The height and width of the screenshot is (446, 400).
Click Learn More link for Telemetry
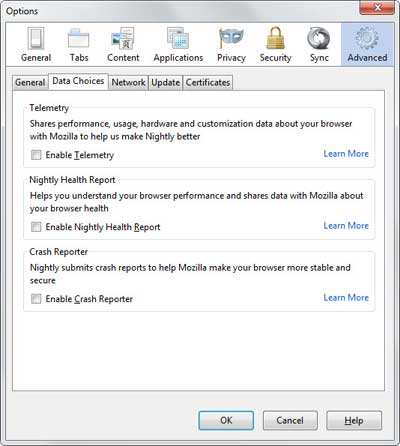346,154
